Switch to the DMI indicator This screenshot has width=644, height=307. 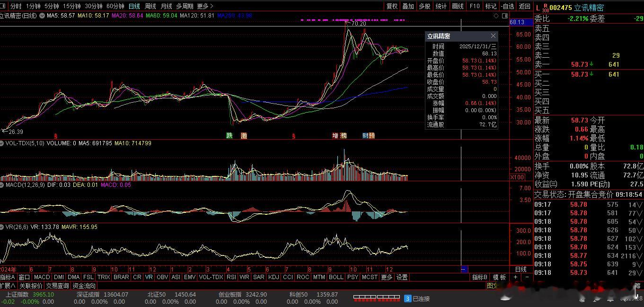[x=59, y=277]
